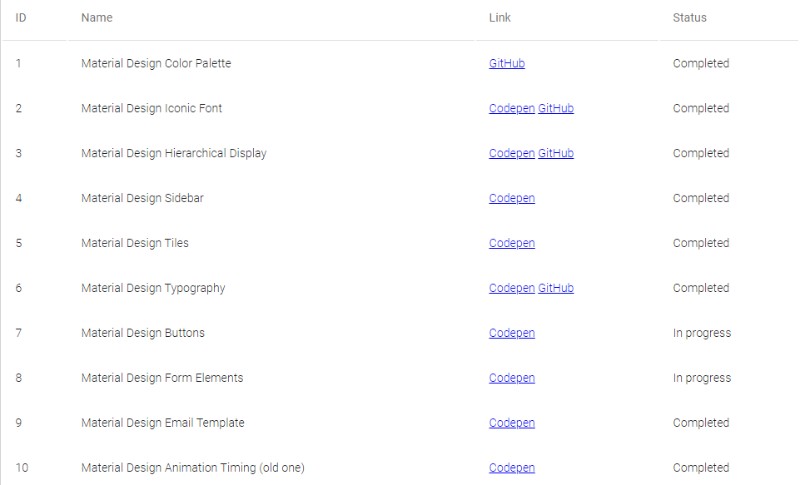Image resolution: width=800 pixels, height=485 pixels.
Task: Open Codepen link for Typography row
Action: [x=512, y=288]
